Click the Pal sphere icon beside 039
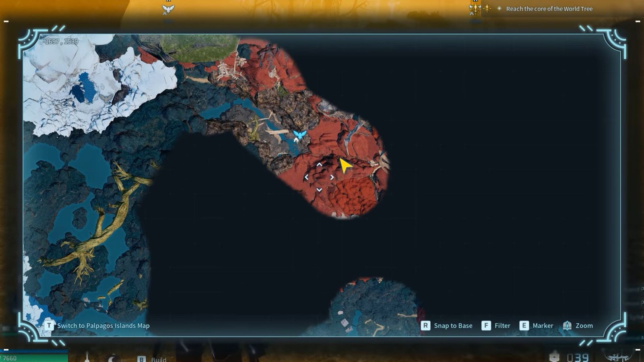 pyautogui.click(x=555, y=357)
